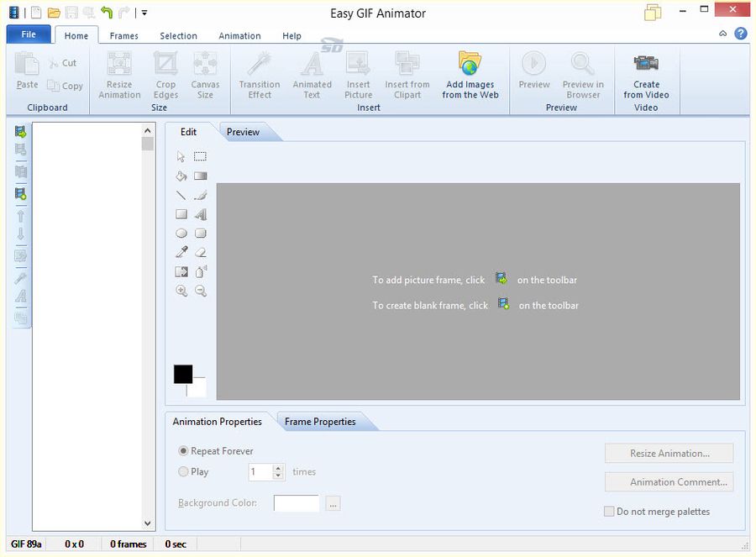Image resolution: width=756 pixels, height=557 pixels.
Task: Click Create from Video
Action: (646, 76)
